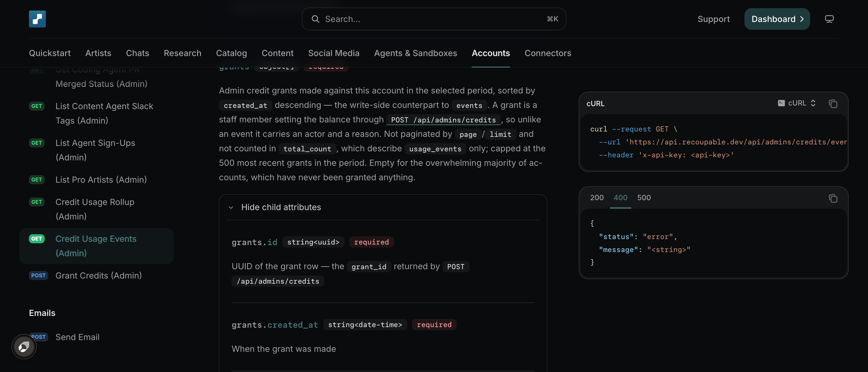Copy the 400 response body
868x372 pixels.
click(x=833, y=198)
